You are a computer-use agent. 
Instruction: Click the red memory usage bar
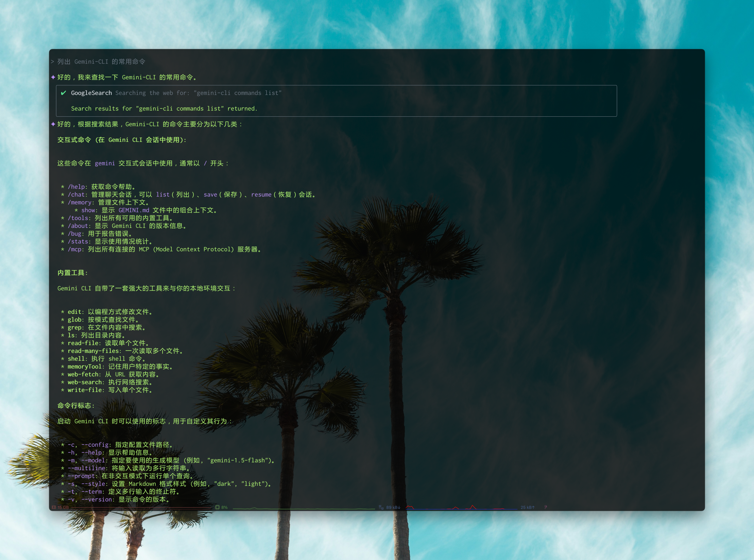click(x=141, y=508)
